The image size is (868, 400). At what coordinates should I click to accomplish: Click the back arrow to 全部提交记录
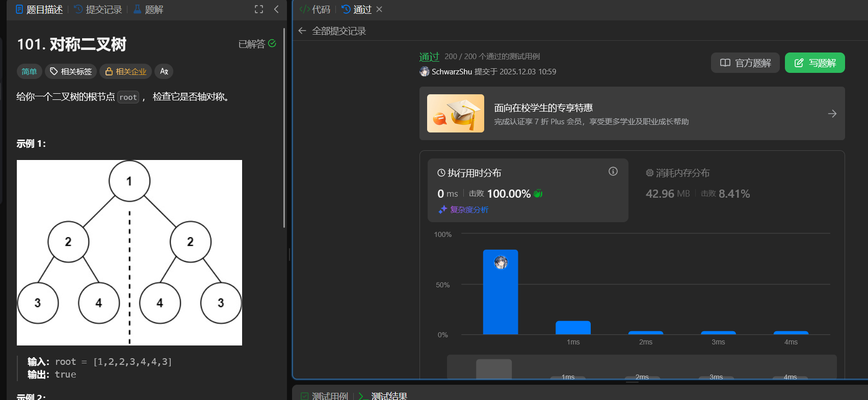click(x=302, y=31)
